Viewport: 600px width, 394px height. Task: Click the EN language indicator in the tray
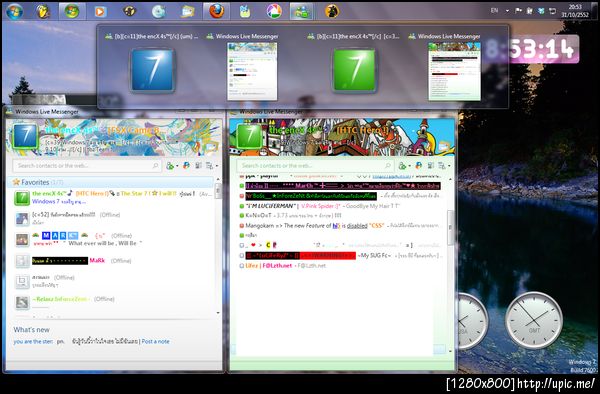click(x=494, y=11)
